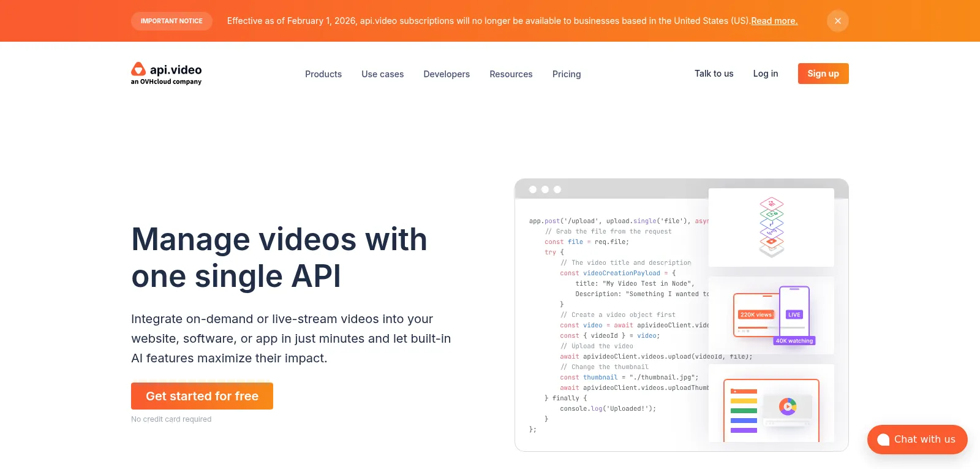Click the colored bars list in analytics card

[x=744, y=411]
